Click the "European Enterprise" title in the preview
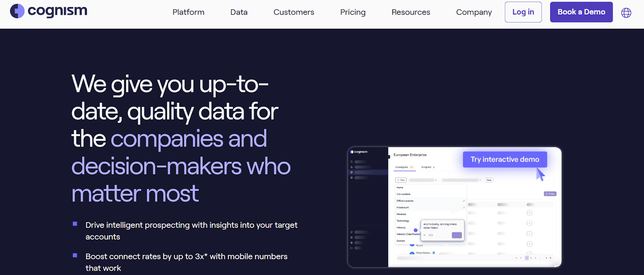644x275 pixels. (x=410, y=155)
